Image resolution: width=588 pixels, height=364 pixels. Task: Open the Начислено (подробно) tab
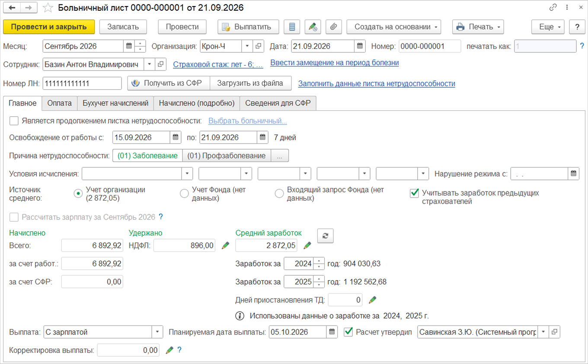(197, 103)
